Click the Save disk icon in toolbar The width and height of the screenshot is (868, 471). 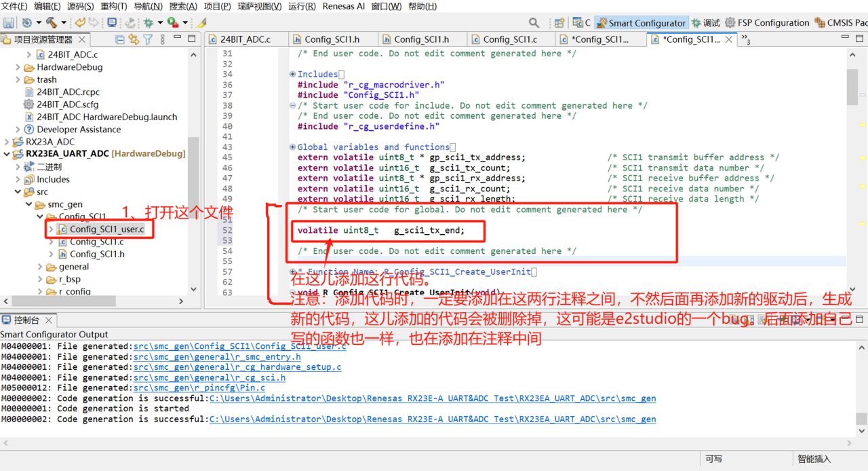pos(8,22)
